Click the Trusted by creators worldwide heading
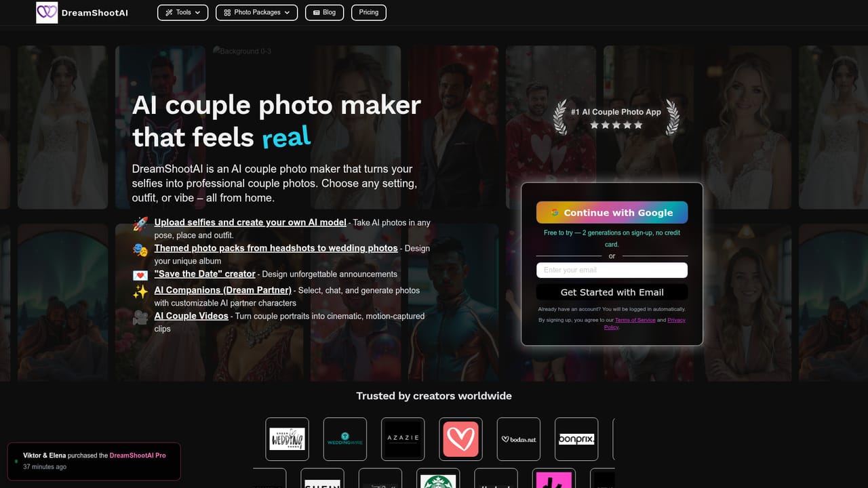This screenshot has height=488, width=868. point(434,396)
